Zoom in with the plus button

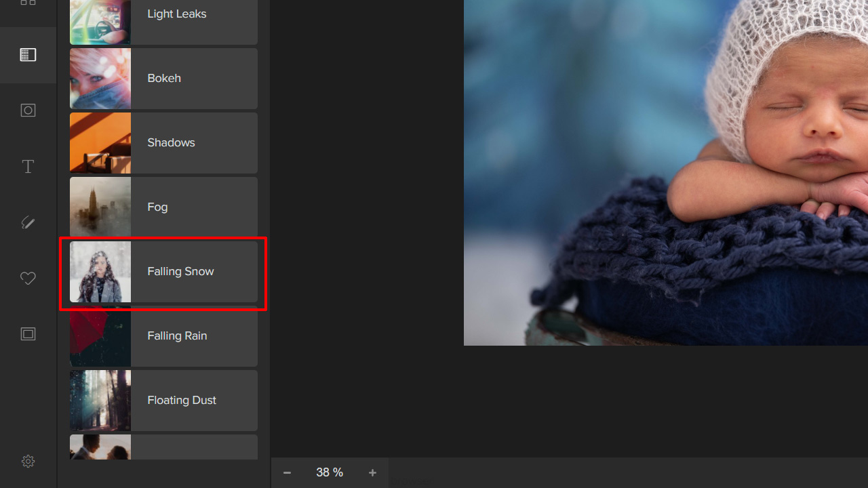(x=372, y=472)
